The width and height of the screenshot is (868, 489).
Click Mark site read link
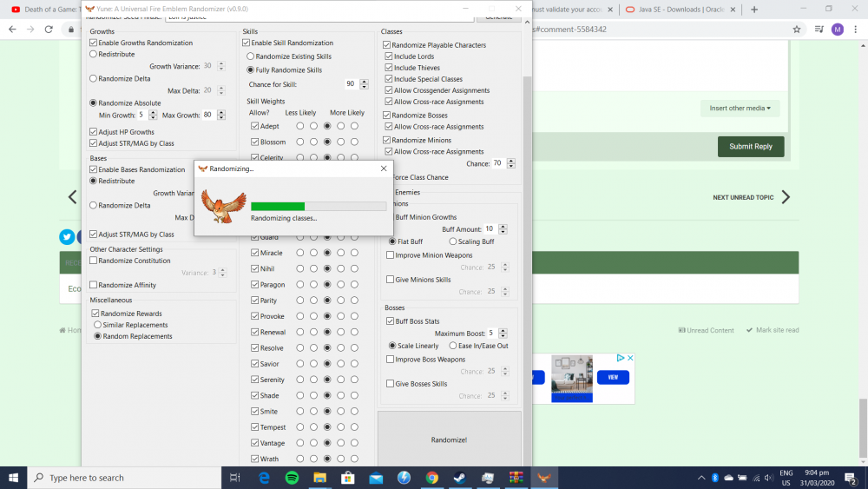coord(773,330)
